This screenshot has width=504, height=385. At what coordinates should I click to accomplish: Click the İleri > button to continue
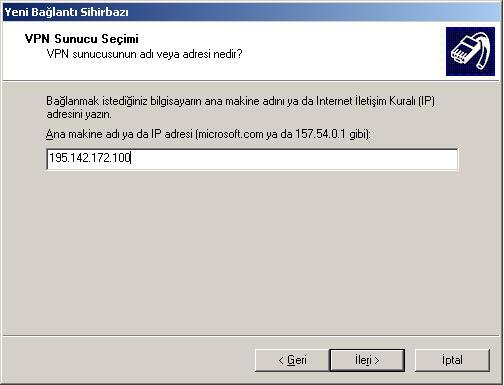tap(367, 360)
